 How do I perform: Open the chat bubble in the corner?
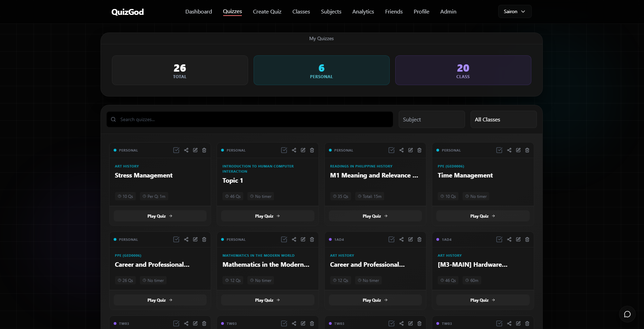(x=627, y=314)
